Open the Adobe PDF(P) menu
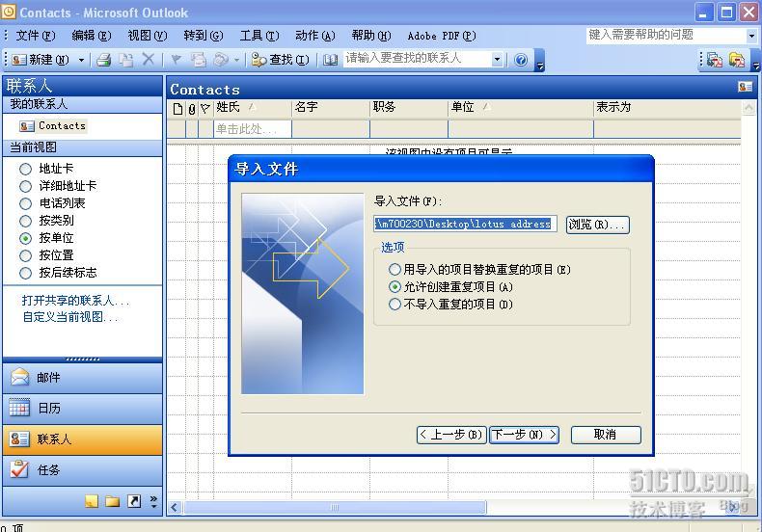The height and width of the screenshot is (532, 762). click(442, 36)
